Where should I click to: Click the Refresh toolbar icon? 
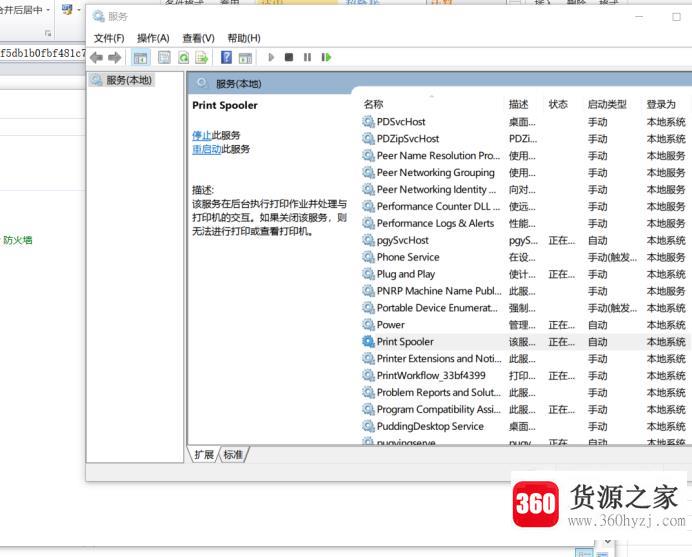click(184, 57)
